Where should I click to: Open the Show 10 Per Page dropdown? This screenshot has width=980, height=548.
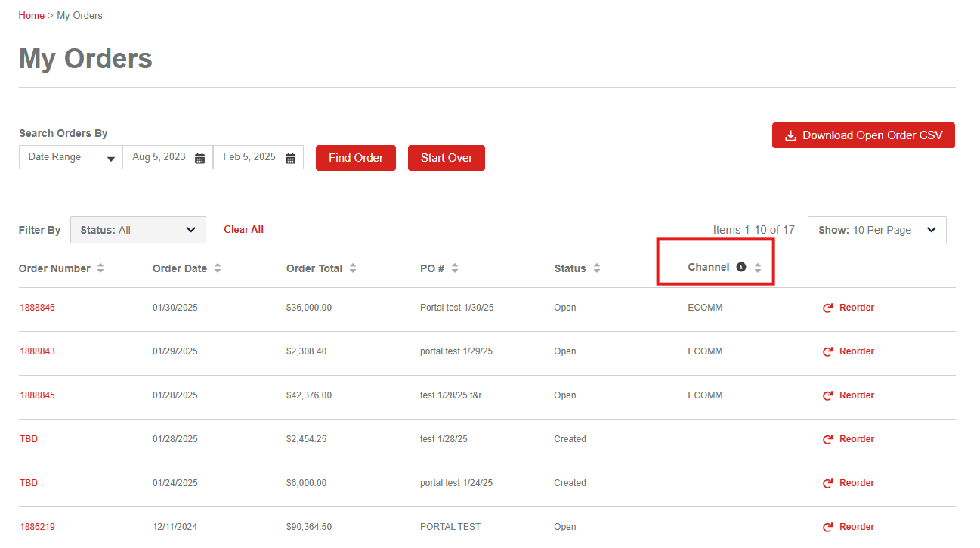pos(877,230)
